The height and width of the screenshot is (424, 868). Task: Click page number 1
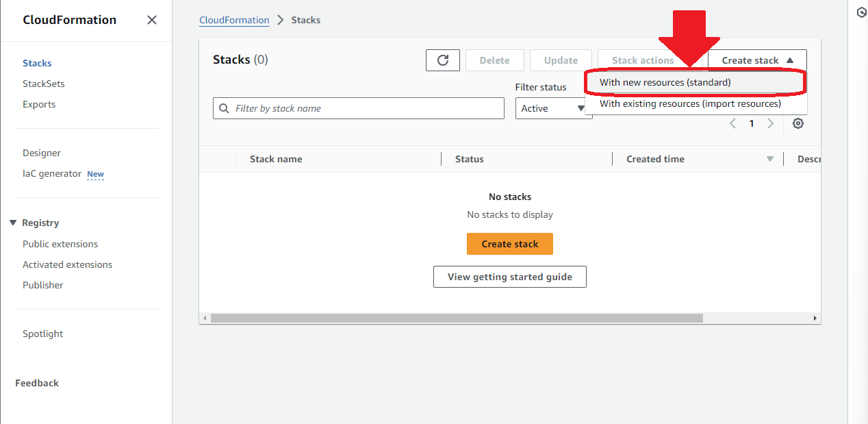point(751,123)
